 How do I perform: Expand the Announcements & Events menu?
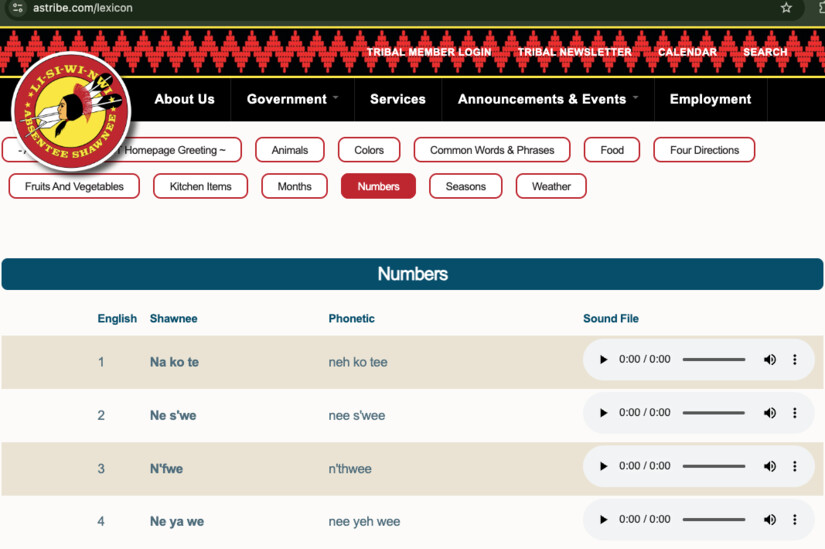(x=548, y=99)
